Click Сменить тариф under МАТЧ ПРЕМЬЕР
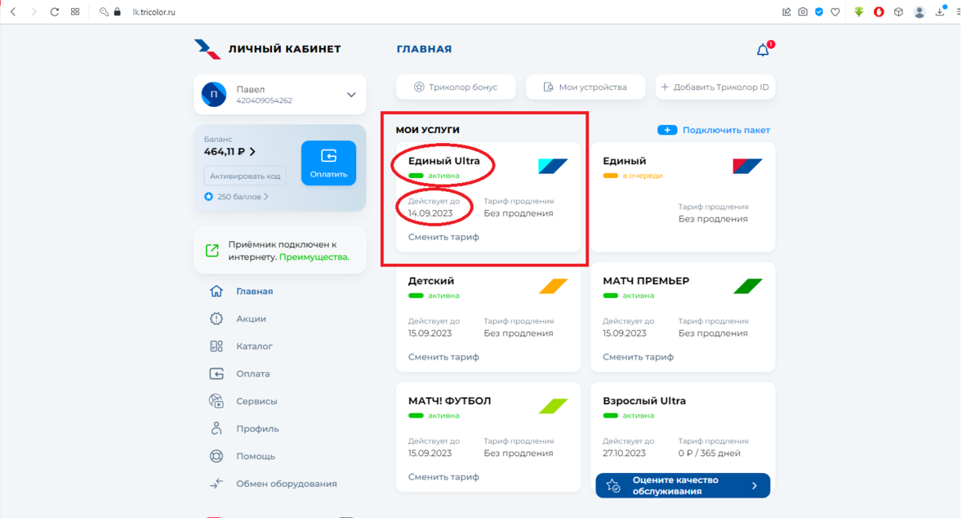The height and width of the screenshot is (518, 980). tap(638, 357)
